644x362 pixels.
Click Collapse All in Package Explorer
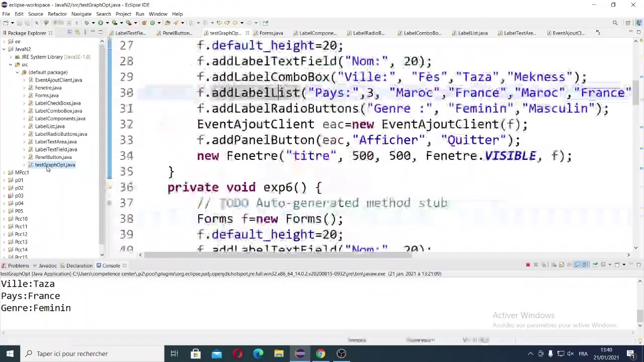coord(70,32)
